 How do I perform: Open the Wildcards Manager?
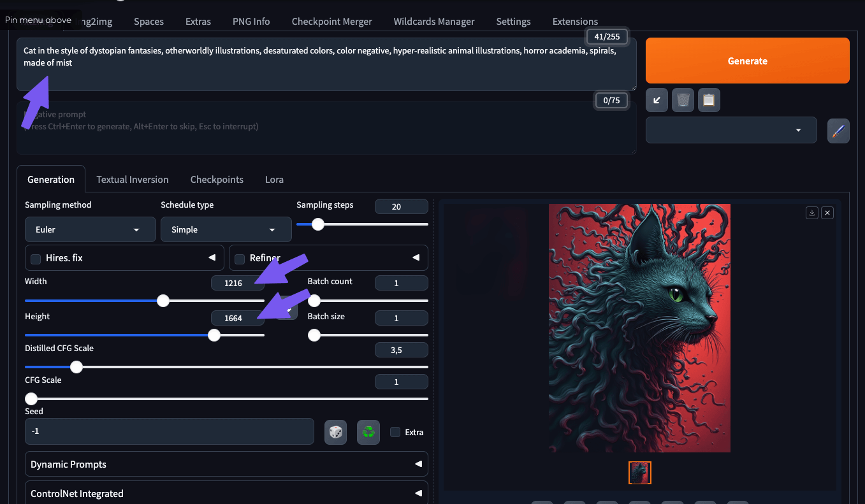433,21
